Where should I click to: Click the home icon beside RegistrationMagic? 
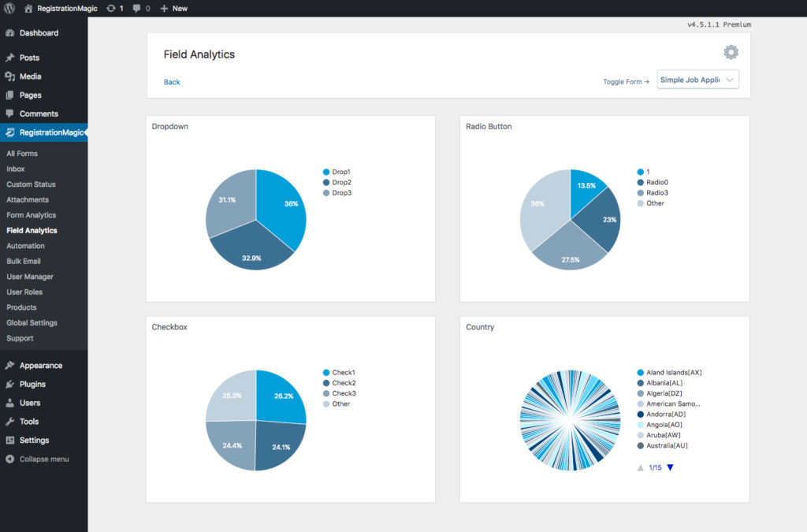[29, 8]
